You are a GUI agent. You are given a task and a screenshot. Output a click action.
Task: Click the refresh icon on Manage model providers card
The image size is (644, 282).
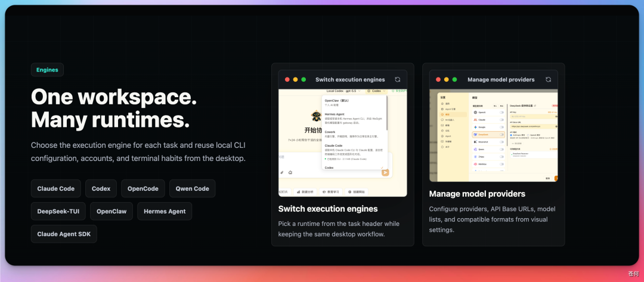(549, 80)
